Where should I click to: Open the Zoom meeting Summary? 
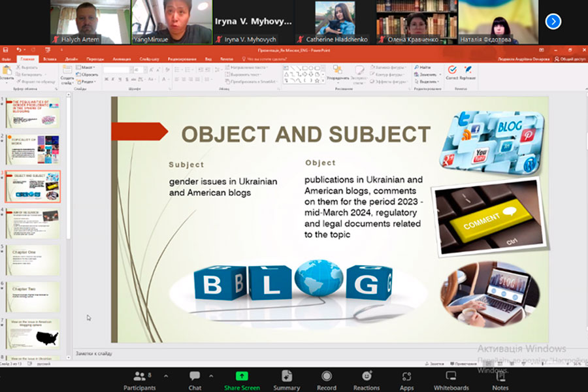click(286, 380)
